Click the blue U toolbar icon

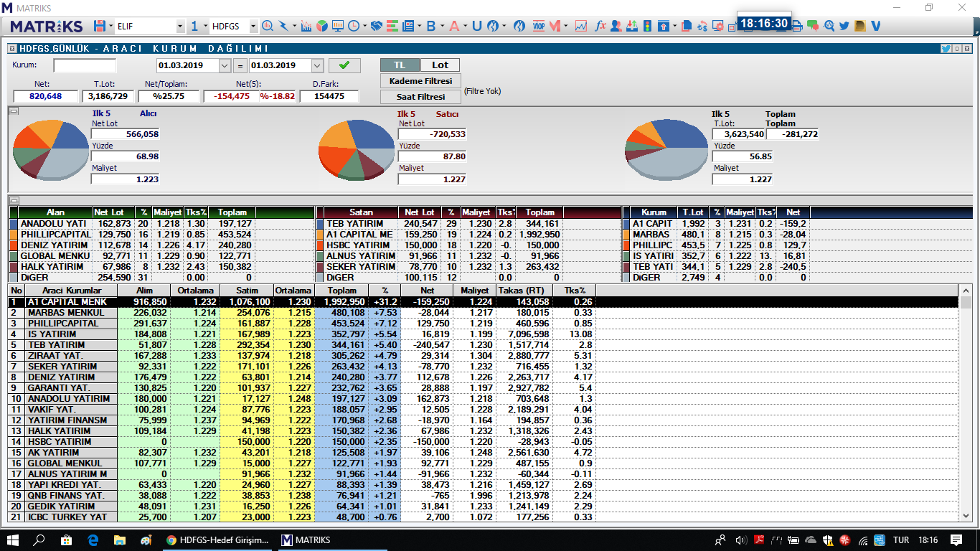coord(476,27)
